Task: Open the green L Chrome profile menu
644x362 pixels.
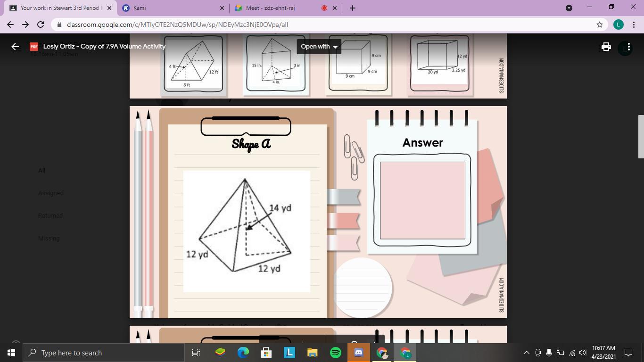Action: point(619,25)
